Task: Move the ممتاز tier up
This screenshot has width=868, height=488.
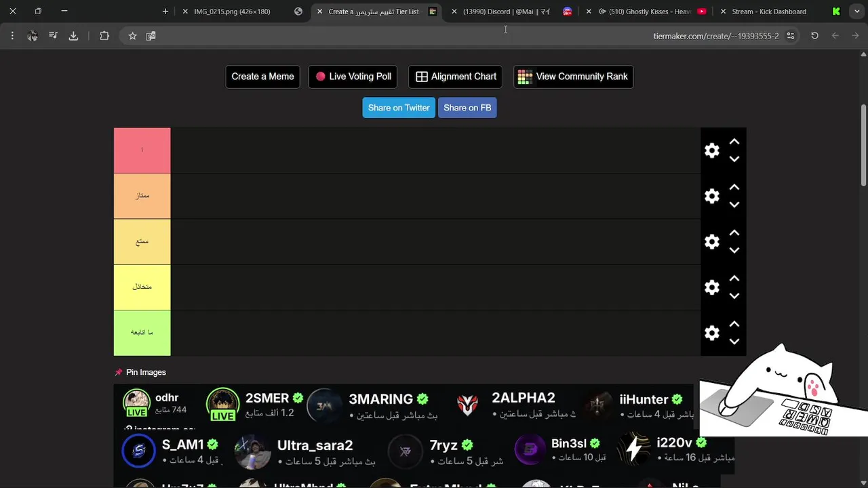Action: click(x=734, y=187)
